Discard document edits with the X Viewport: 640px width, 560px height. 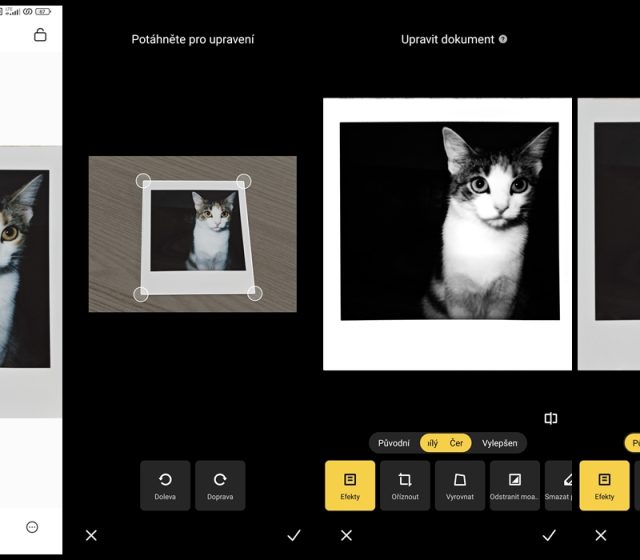pos(346,535)
